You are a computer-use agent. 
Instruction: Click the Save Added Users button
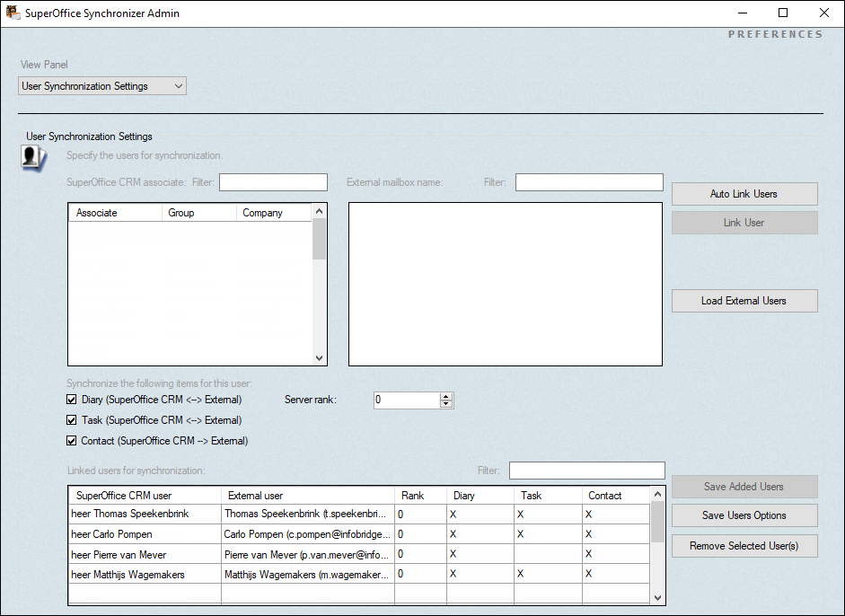click(x=744, y=487)
